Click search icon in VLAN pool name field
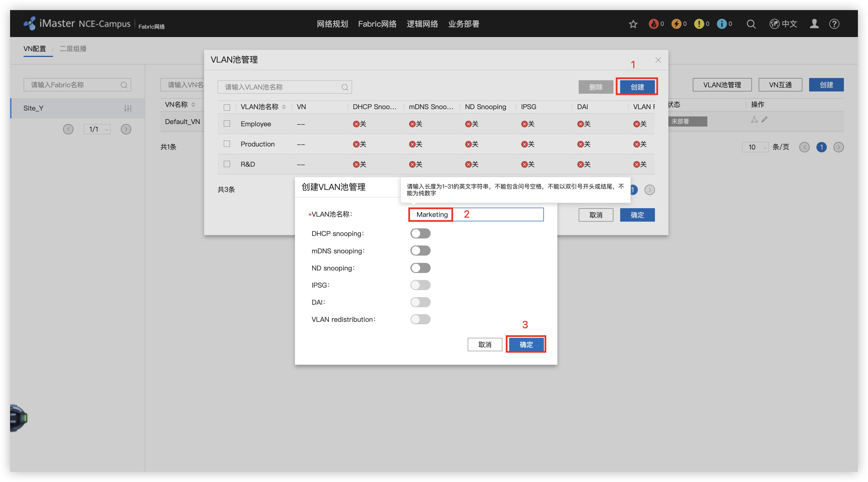 click(344, 87)
